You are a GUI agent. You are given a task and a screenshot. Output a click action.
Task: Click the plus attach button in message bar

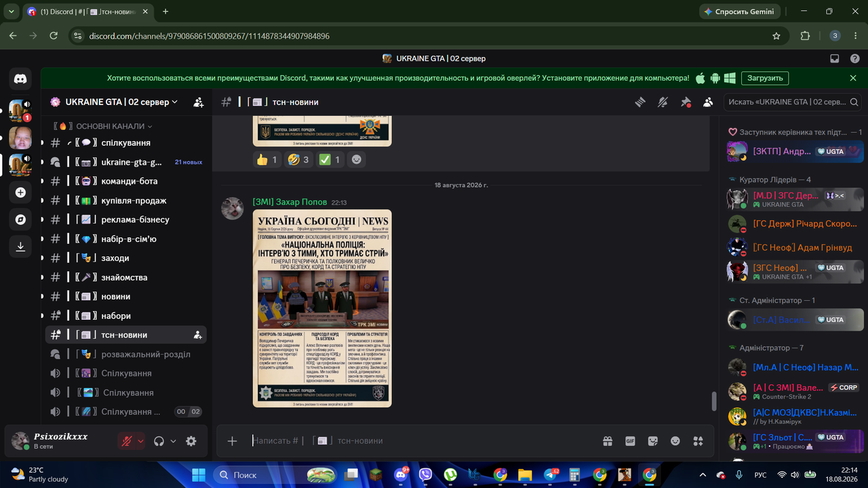[232, 441]
